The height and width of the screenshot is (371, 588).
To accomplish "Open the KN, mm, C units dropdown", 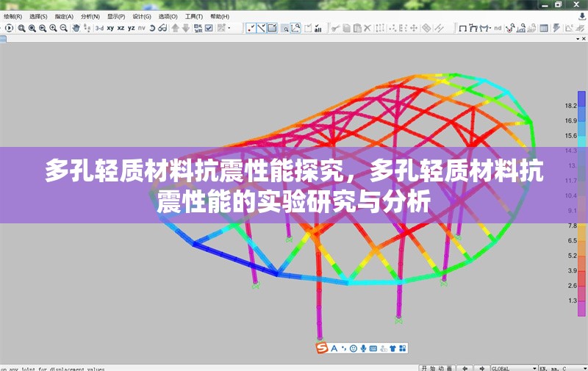I will 563,368.
